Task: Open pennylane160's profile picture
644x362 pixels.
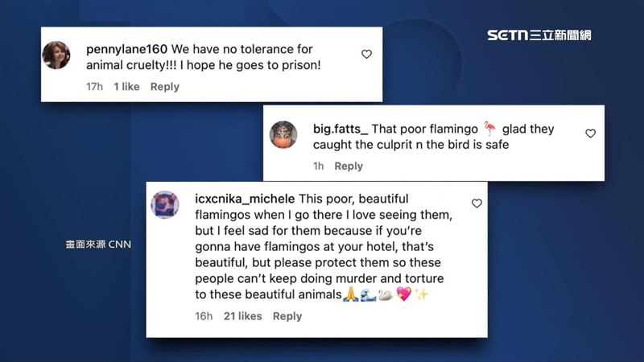Action: [x=56, y=55]
